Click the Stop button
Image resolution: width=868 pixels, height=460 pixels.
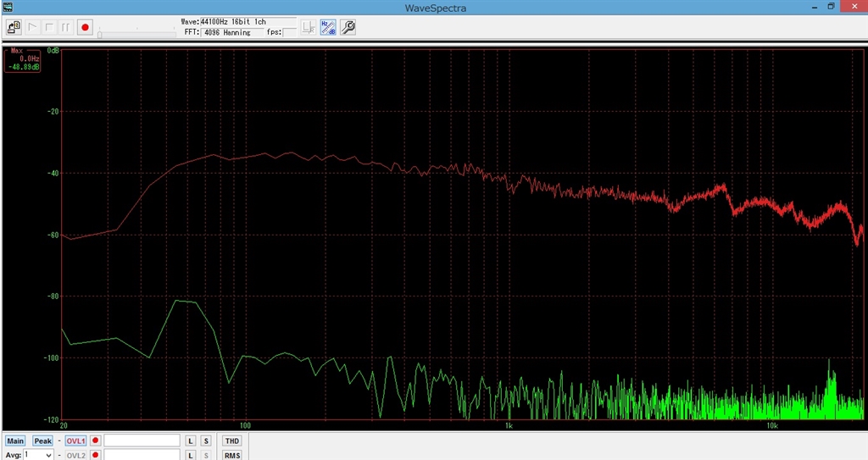tap(49, 27)
